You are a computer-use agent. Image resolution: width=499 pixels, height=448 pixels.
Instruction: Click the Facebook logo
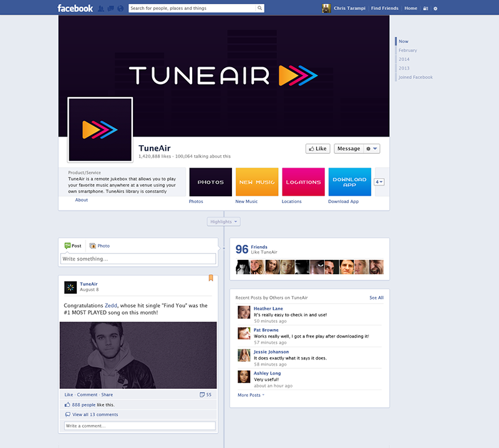[75, 8]
